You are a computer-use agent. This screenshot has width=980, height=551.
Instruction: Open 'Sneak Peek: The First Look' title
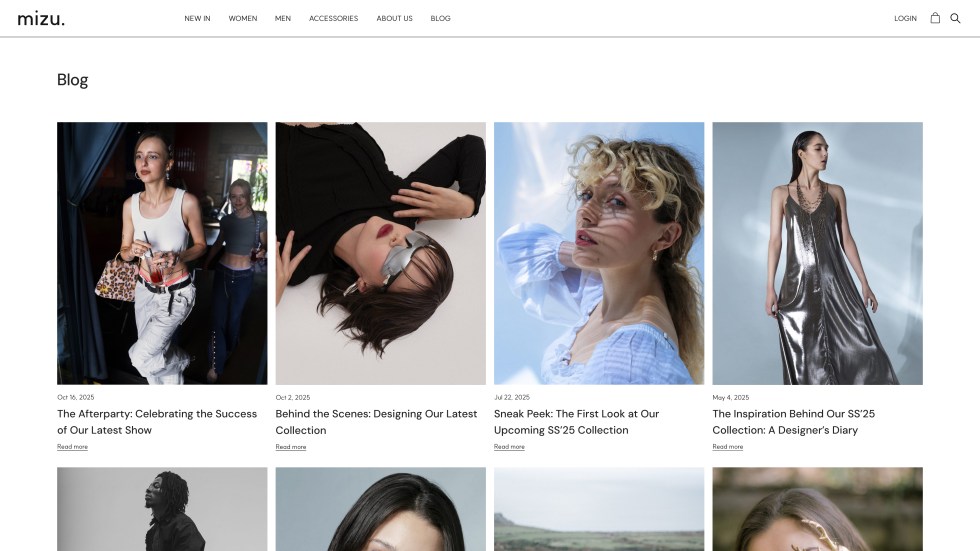(x=576, y=422)
